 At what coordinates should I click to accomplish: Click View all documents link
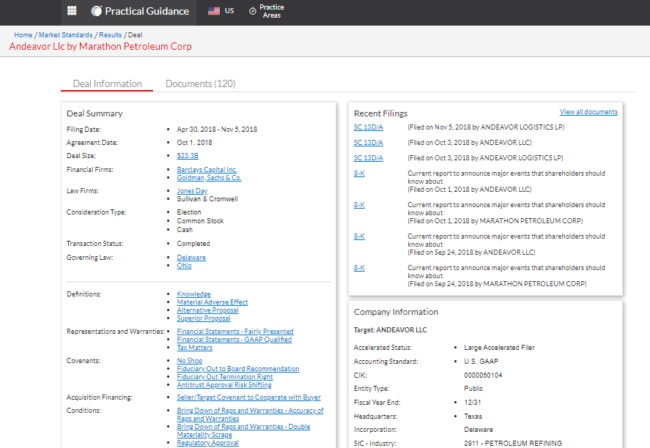click(588, 112)
